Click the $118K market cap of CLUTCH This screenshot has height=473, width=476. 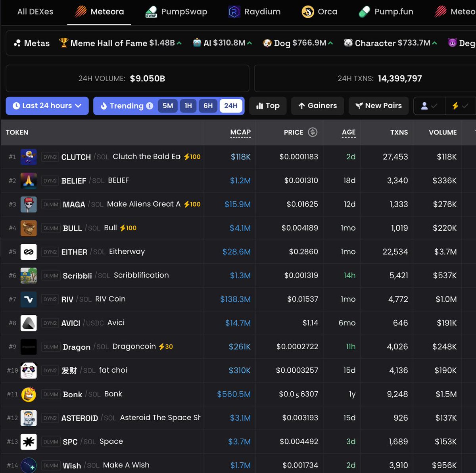click(241, 157)
